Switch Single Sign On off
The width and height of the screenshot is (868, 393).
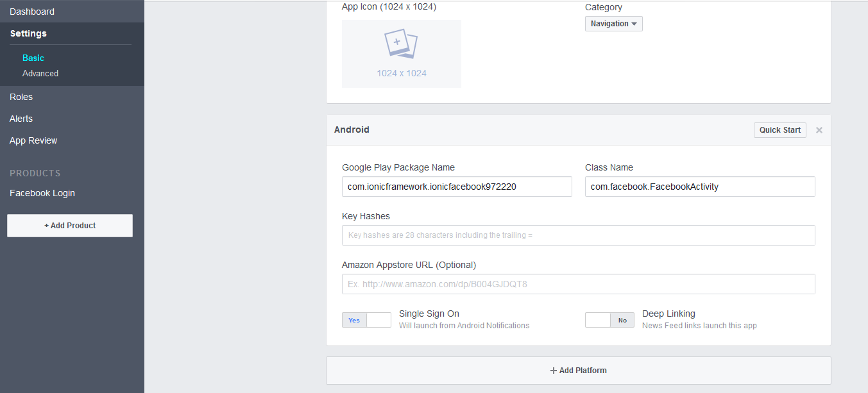point(378,320)
